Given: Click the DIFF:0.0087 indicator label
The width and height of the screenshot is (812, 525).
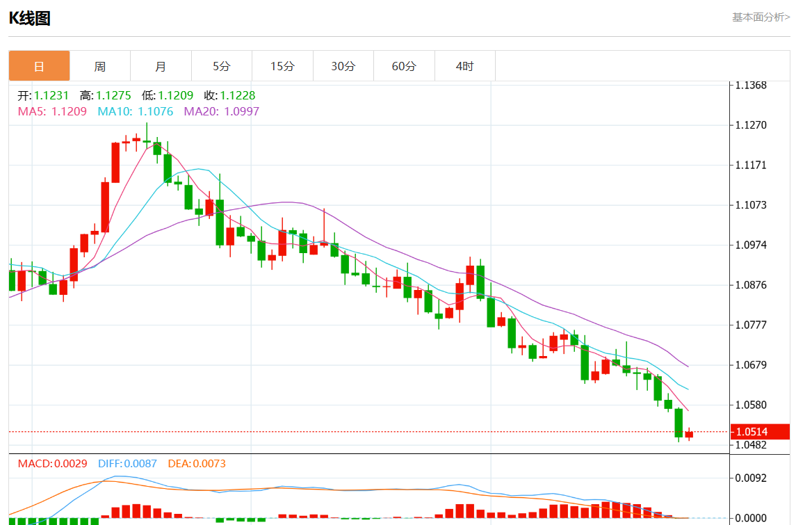Looking at the screenshot, I should pyautogui.click(x=127, y=463).
